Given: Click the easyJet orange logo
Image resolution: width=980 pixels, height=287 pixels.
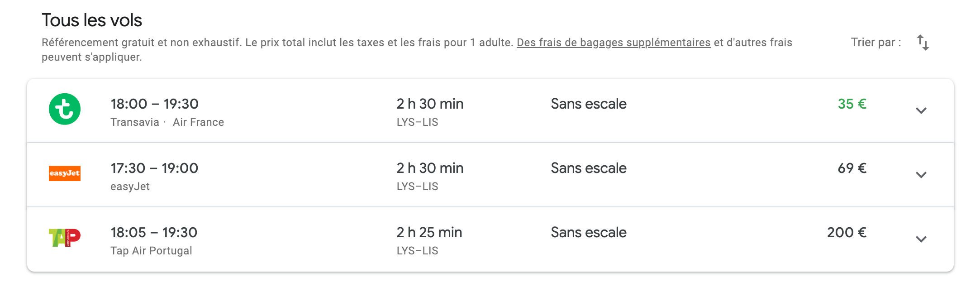Looking at the screenshot, I should (65, 173).
